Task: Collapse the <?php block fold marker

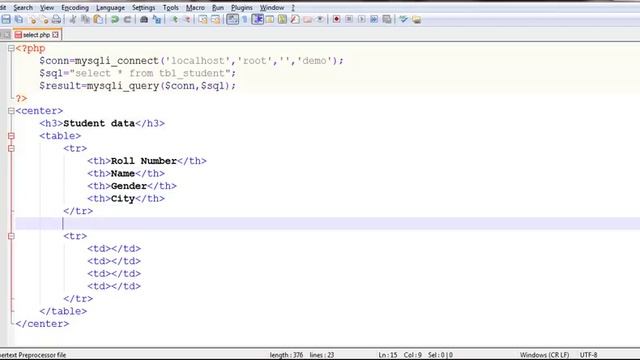Action: 11,48
